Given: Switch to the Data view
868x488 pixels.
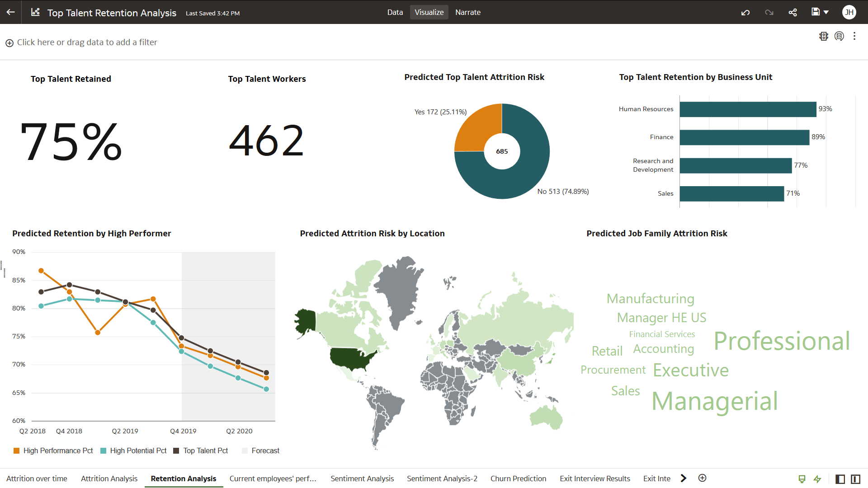Looking at the screenshot, I should coord(395,12).
